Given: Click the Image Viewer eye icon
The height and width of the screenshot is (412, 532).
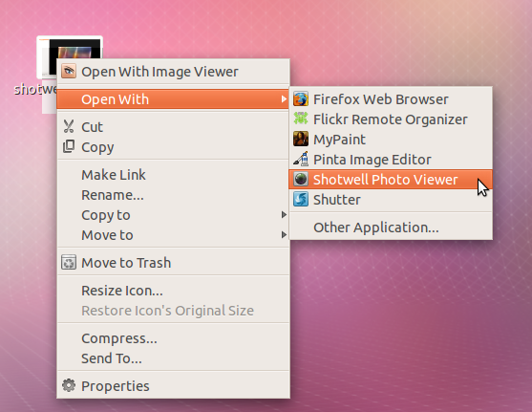Looking at the screenshot, I should coord(69,72).
